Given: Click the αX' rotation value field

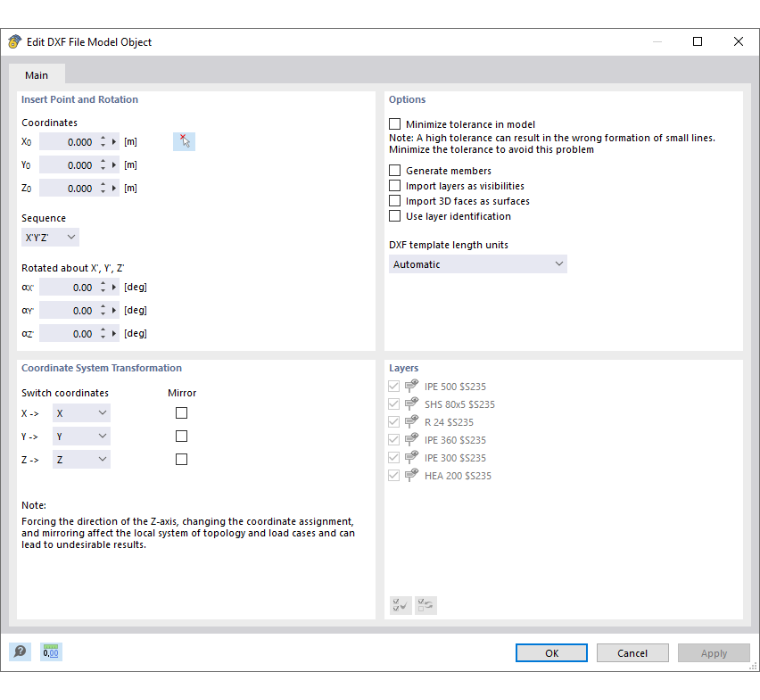Looking at the screenshot, I should 68,287.
